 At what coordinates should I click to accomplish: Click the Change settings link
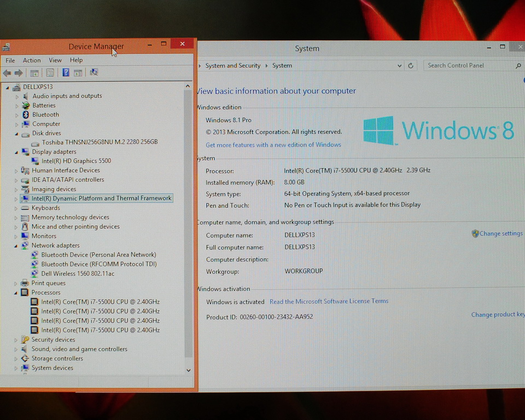501,234
